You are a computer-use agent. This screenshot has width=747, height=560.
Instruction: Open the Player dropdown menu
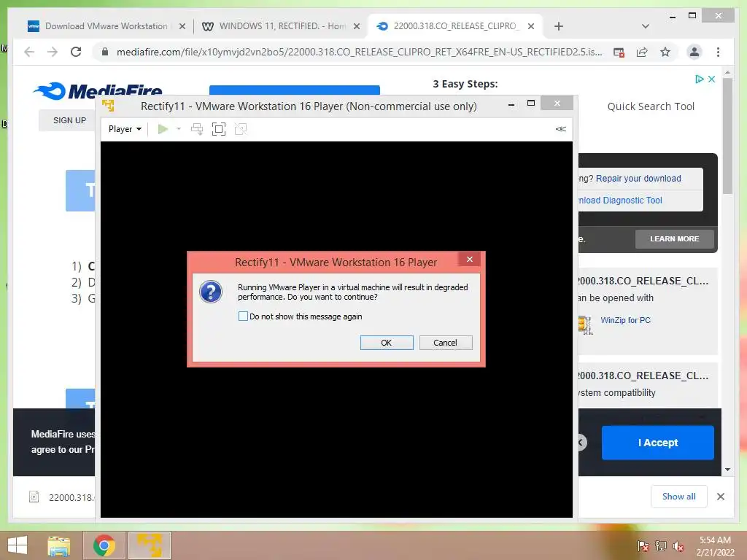click(x=125, y=129)
